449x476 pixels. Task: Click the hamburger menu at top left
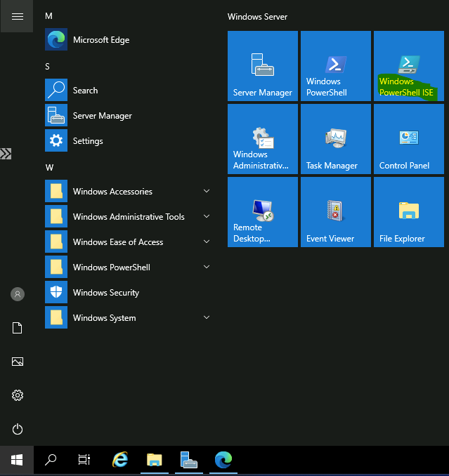17,16
